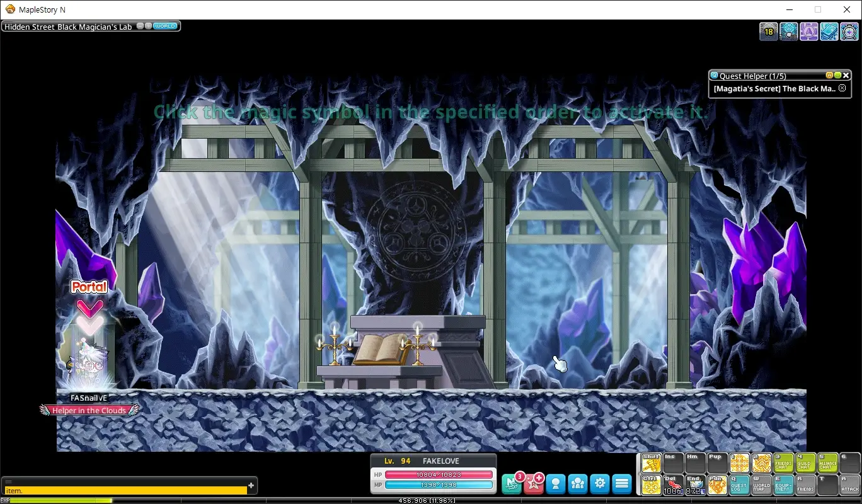This screenshot has height=504, width=862.
Task: Click the alarm clock buff icon
Action: tap(849, 31)
